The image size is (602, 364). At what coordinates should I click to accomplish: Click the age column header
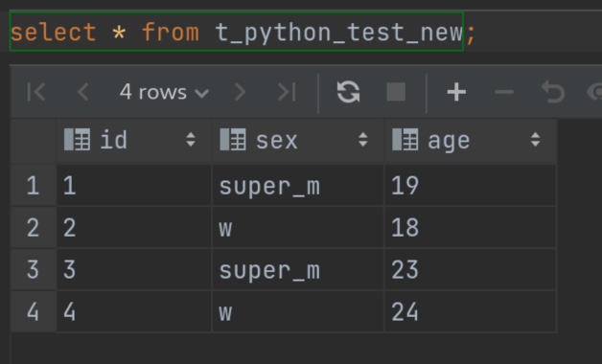[471, 141]
